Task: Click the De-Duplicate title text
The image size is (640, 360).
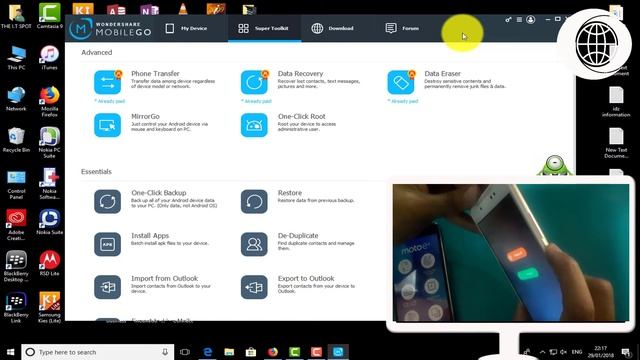Action: point(298,236)
